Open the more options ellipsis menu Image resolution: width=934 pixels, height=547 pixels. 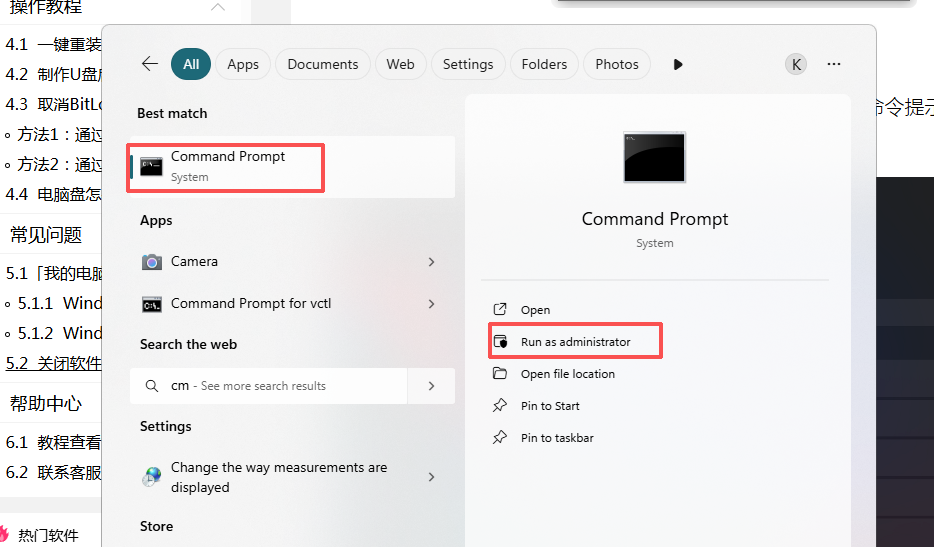click(x=834, y=64)
